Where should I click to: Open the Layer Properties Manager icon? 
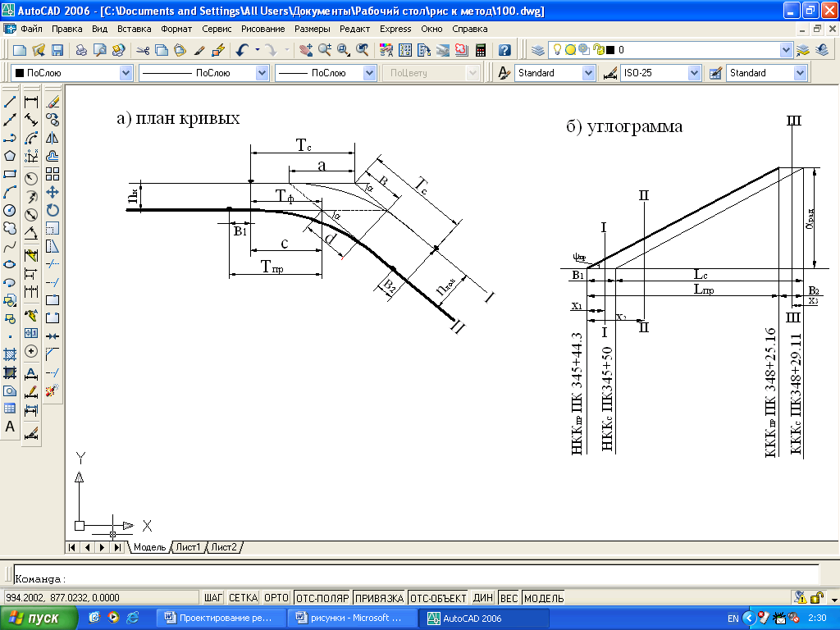538,50
